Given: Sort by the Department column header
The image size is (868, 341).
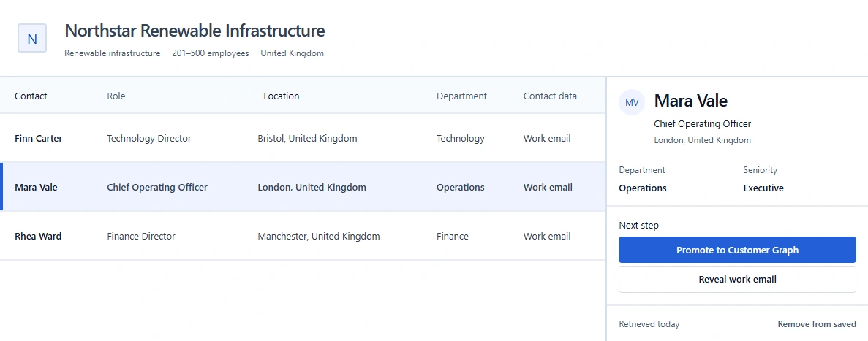Looking at the screenshot, I should pyautogui.click(x=461, y=96).
